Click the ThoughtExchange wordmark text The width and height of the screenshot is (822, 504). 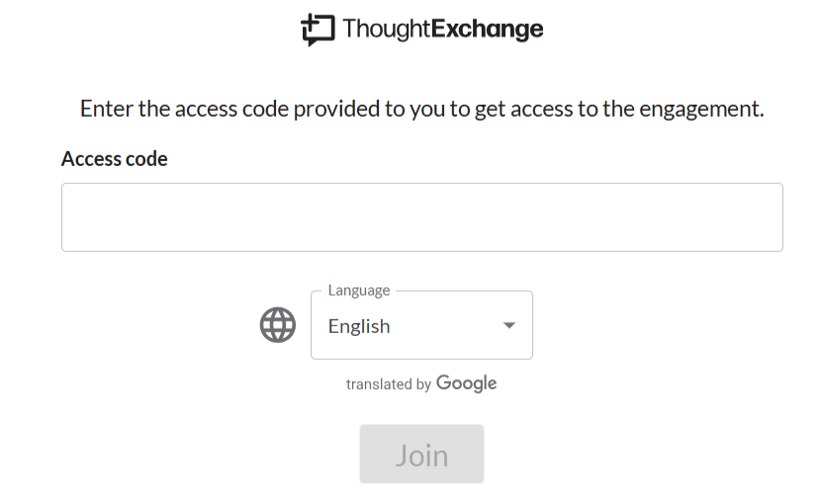click(443, 29)
